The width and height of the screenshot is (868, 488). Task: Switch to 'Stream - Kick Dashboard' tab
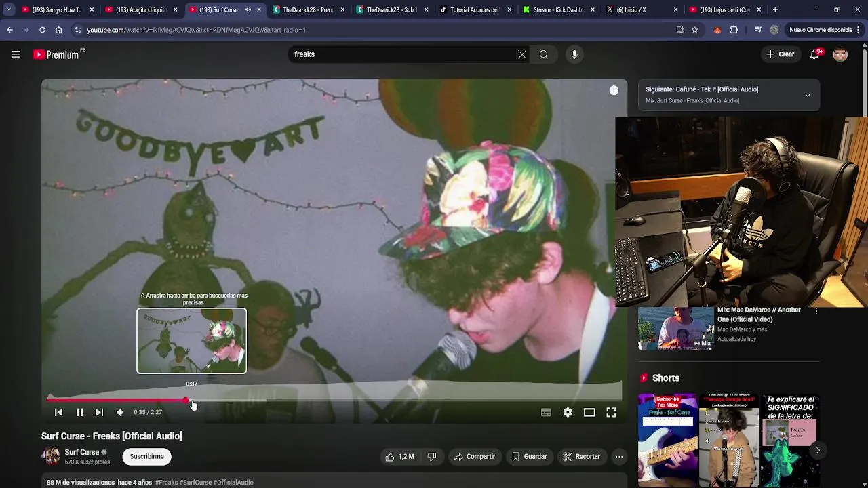[558, 9]
